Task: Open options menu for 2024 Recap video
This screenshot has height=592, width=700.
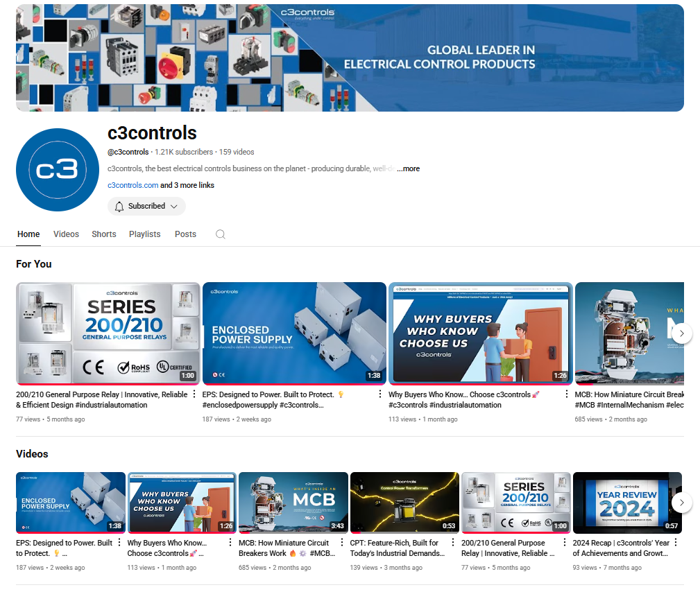Action: coord(676,543)
